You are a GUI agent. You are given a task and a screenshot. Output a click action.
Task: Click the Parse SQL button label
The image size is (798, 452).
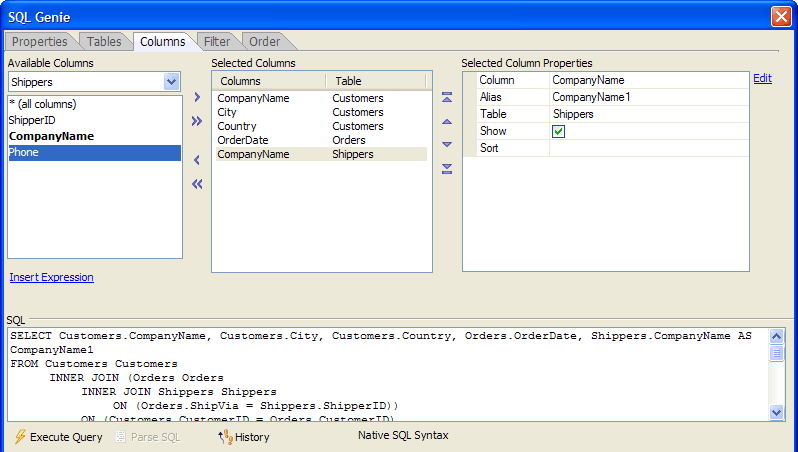pyautogui.click(x=156, y=437)
